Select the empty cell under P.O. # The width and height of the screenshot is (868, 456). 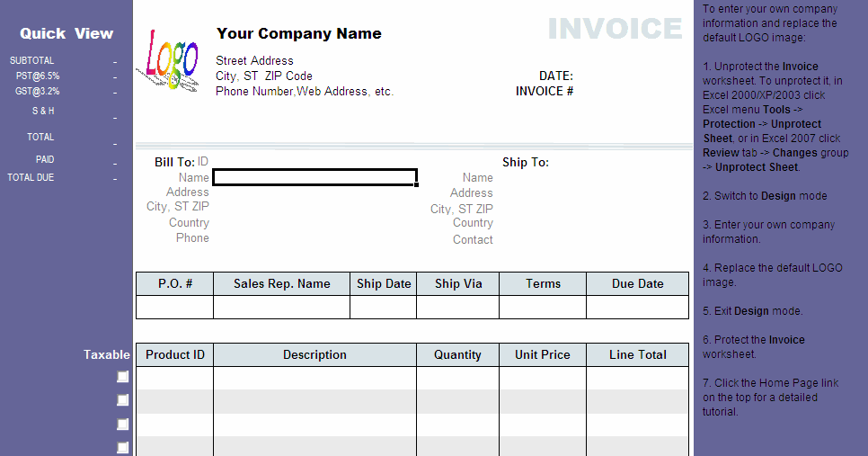click(x=175, y=307)
